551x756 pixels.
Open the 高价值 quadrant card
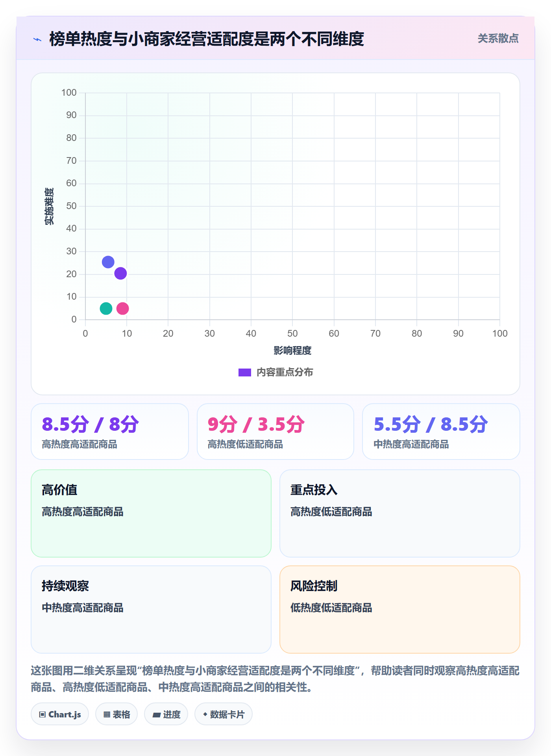[151, 513]
